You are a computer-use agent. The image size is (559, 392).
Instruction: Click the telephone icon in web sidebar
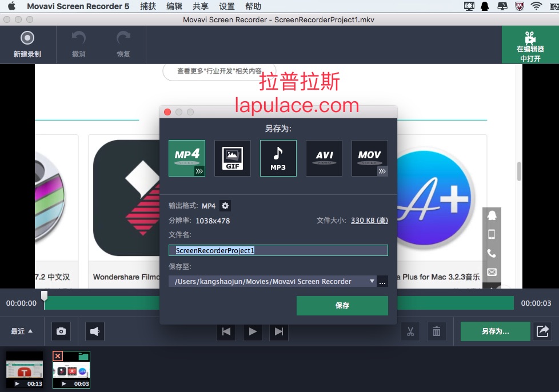pyautogui.click(x=492, y=253)
